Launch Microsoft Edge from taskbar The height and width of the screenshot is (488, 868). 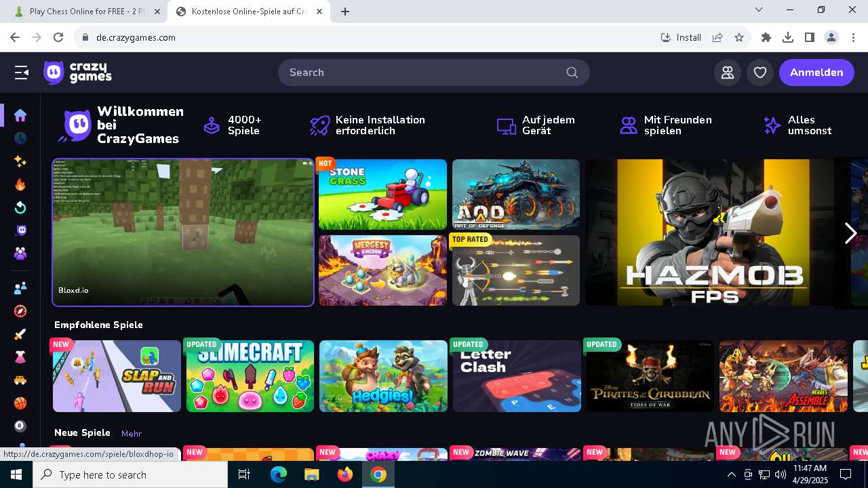point(279,474)
